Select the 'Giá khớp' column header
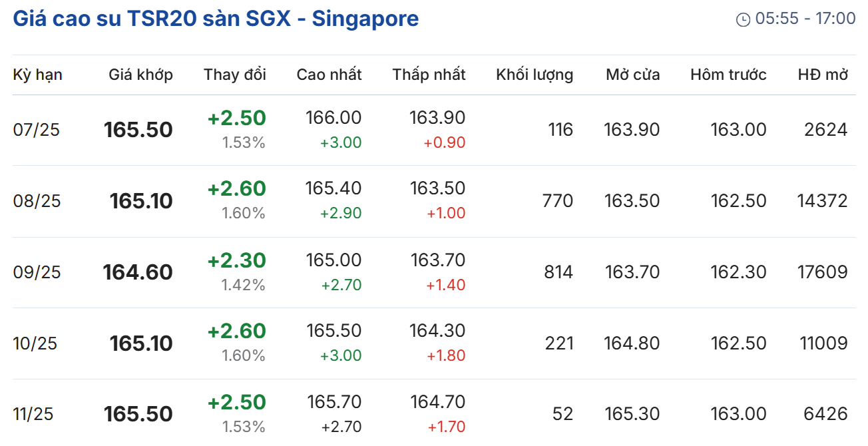This screenshot has width=868, height=446. coord(140,75)
